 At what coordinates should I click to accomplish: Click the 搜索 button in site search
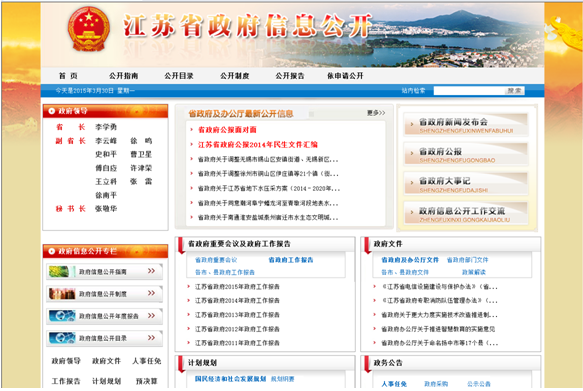pyautogui.click(x=515, y=91)
